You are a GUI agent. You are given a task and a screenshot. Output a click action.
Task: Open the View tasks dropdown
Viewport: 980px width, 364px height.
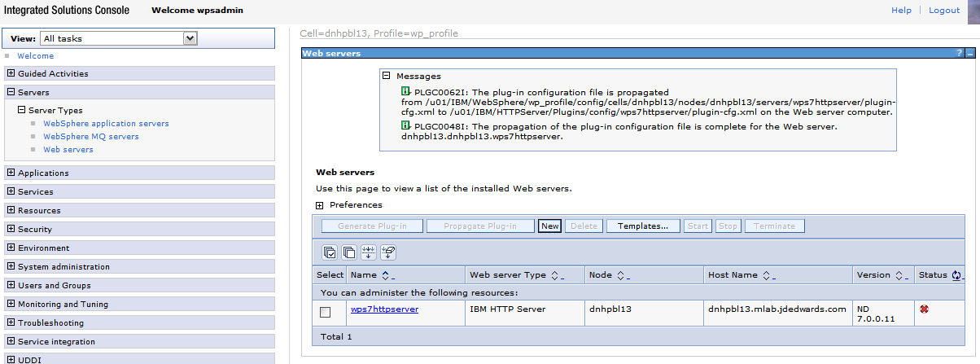(x=118, y=38)
